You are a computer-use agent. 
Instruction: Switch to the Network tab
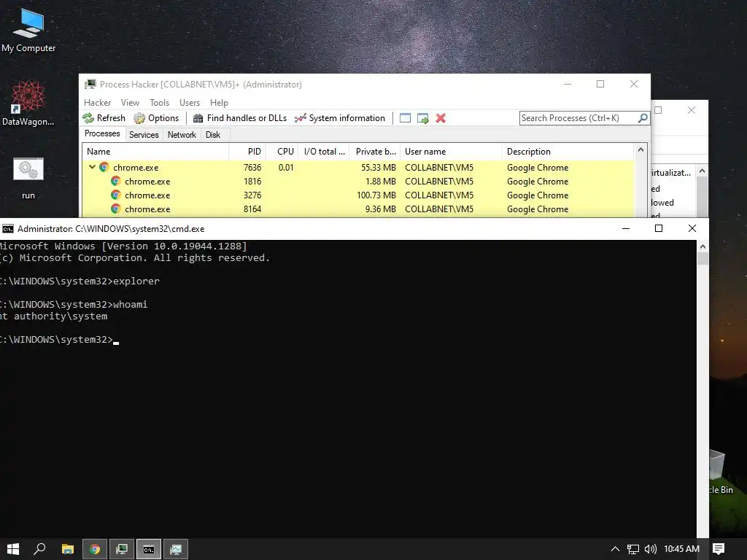coord(182,135)
